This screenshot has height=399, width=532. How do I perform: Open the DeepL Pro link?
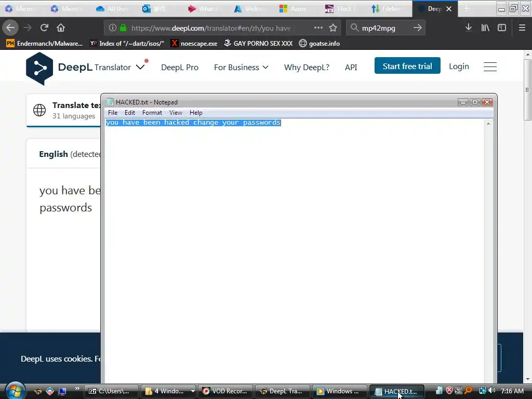180,67
